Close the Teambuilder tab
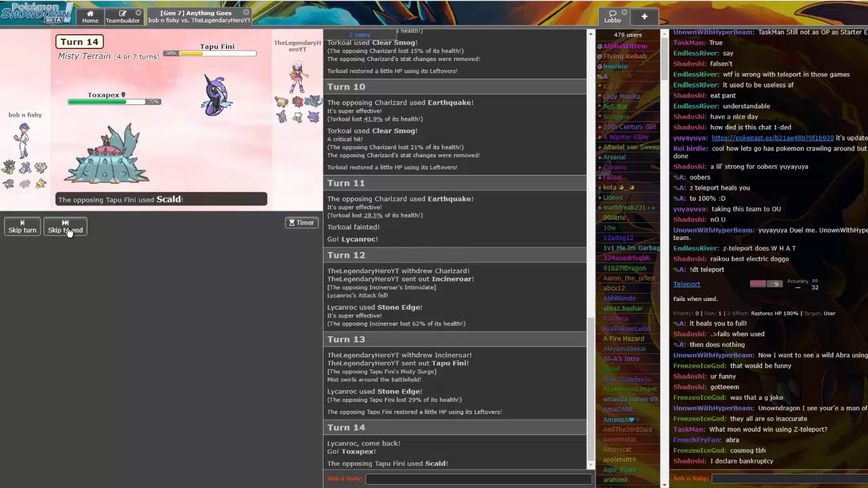 pos(138,13)
